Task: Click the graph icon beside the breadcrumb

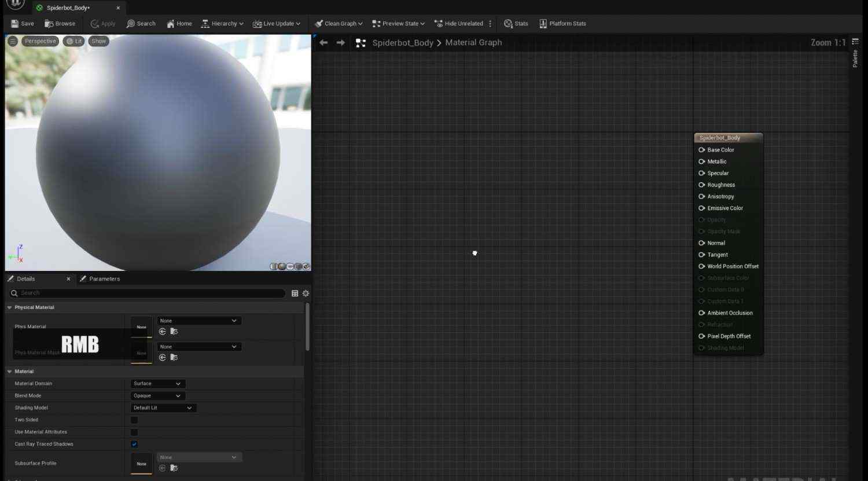Action: click(x=361, y=43)
